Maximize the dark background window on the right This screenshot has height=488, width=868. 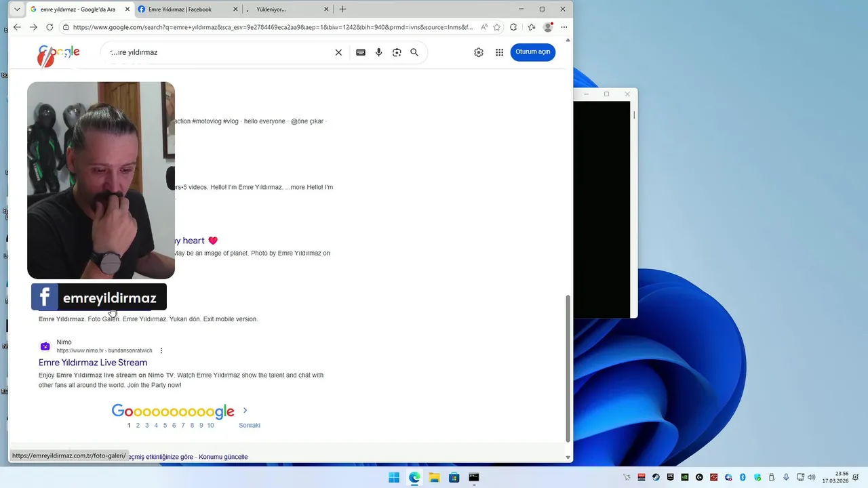[x=606, y=94]
